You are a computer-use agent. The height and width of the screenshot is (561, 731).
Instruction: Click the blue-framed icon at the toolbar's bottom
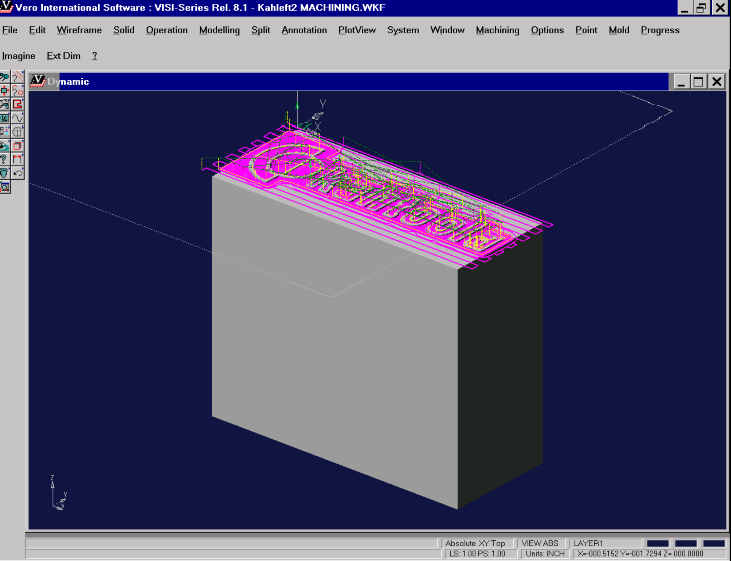[5, 187]
